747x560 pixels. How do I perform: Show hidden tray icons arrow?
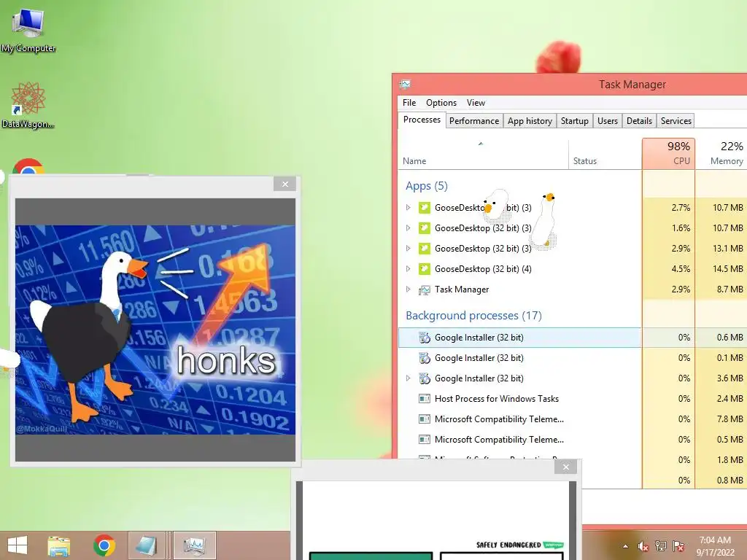pos(625,546)
